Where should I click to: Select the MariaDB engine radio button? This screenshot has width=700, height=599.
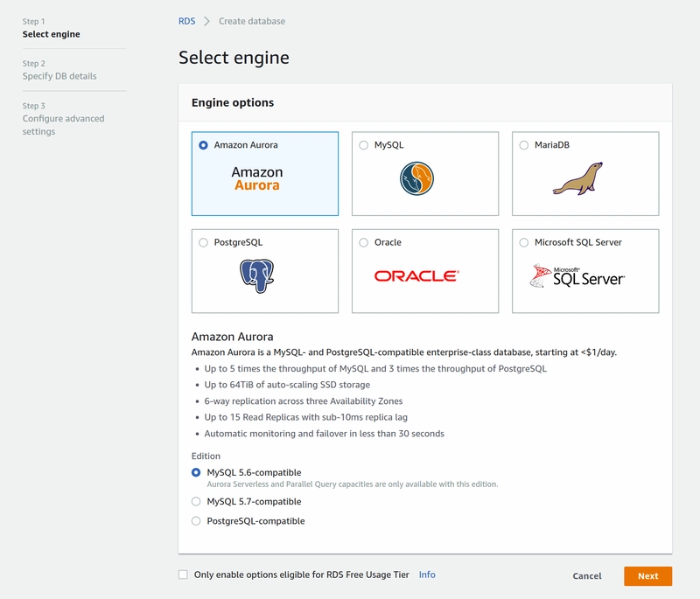coord(524,145)
